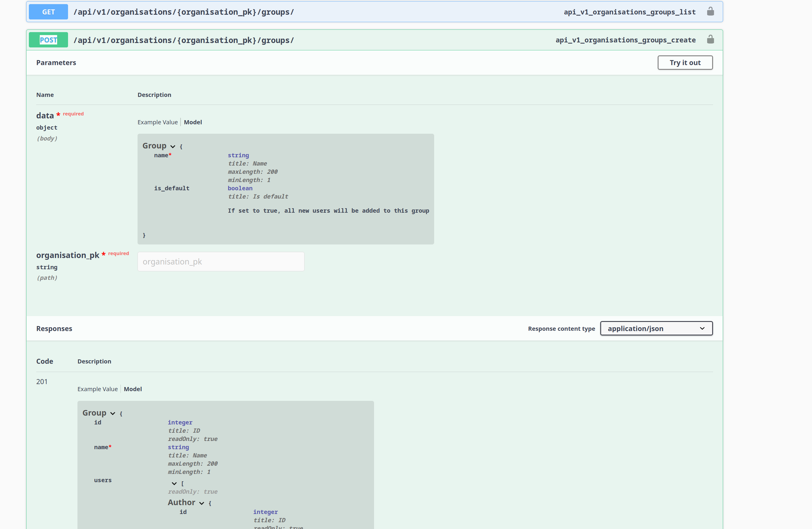Image resolution: width=812 pixels, height=529 pixels.
Task: Click the Try it out button
Action: tap(685, 62)
